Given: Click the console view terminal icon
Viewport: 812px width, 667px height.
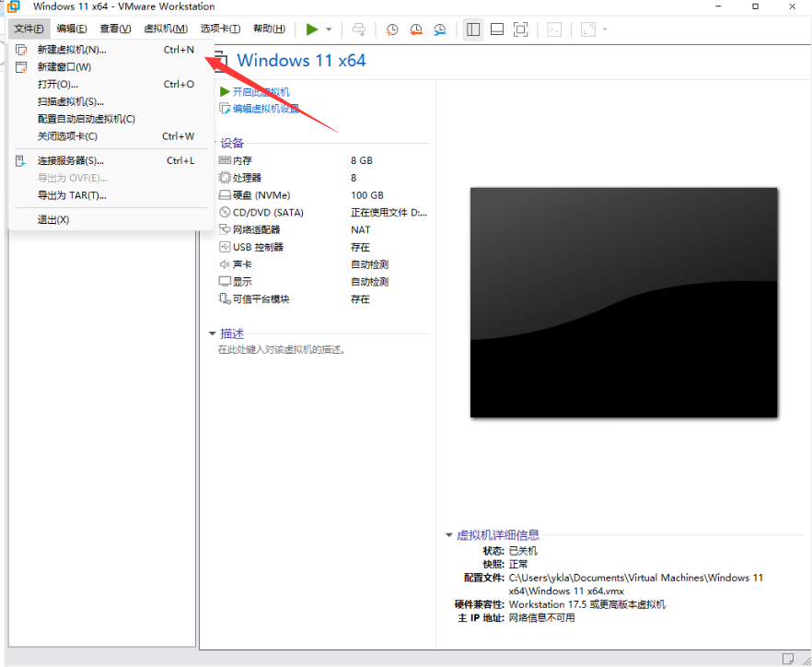Looking at the screenshot, I should (x=554, y=29).
